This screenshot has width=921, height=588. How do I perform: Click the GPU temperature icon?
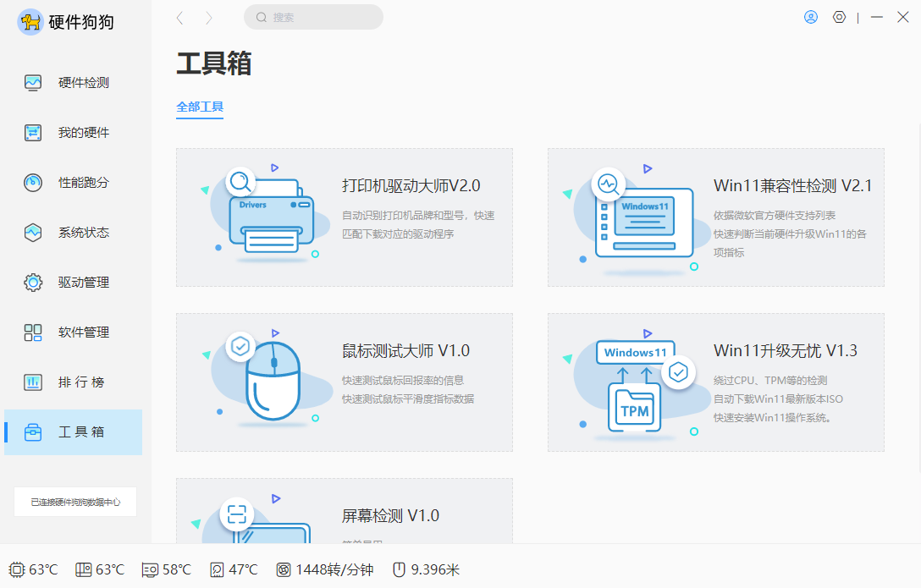[x=150, y=569]
